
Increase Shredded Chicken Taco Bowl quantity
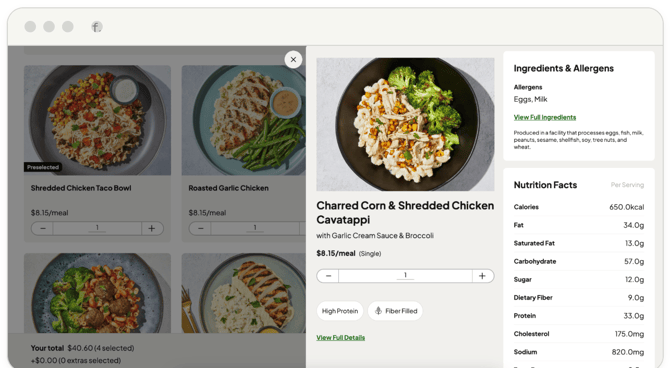[152, 228]
